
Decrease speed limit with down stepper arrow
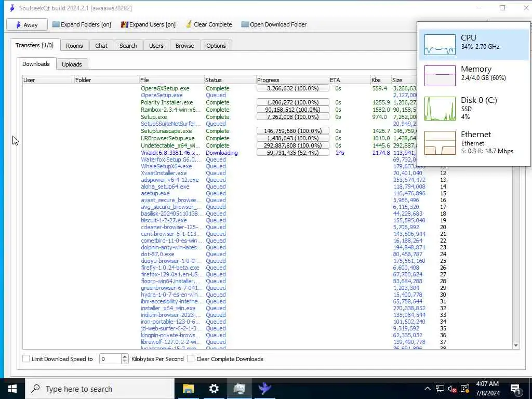pyautogui.click(x=125, y=362)
